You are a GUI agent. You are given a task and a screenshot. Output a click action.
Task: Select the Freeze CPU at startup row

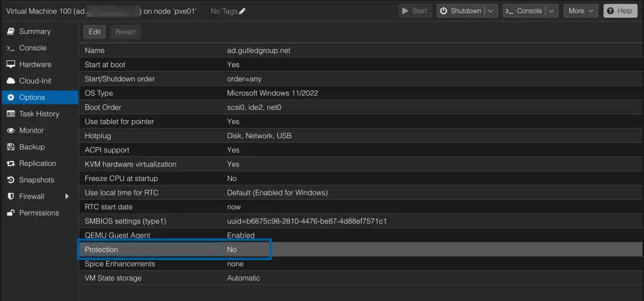click(361, 178)
